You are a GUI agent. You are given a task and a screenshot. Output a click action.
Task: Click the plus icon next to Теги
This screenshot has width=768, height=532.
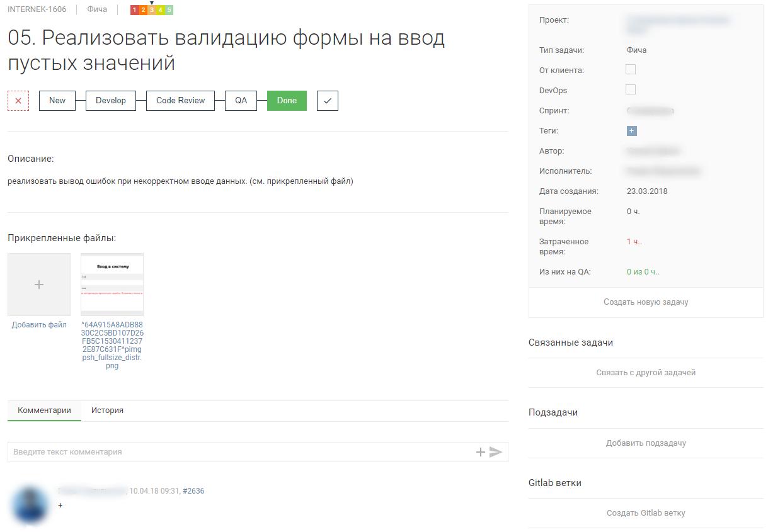coord(630,130)
